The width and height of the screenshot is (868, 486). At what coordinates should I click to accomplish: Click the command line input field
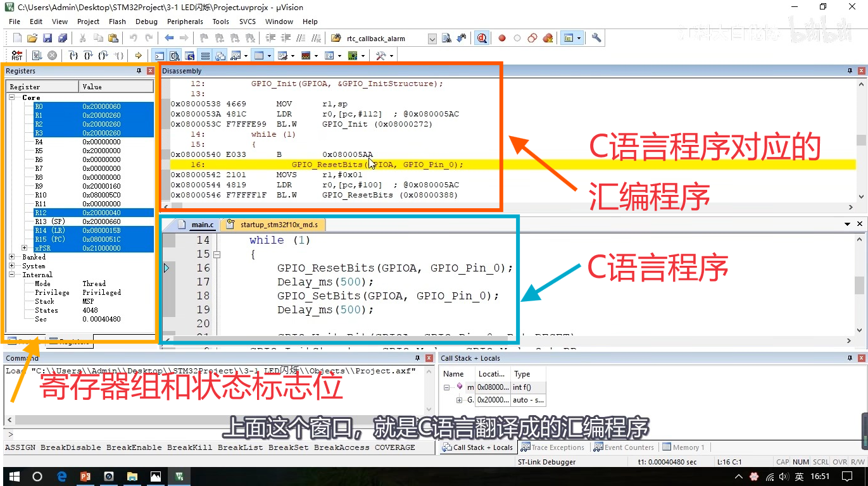(220, 435)
